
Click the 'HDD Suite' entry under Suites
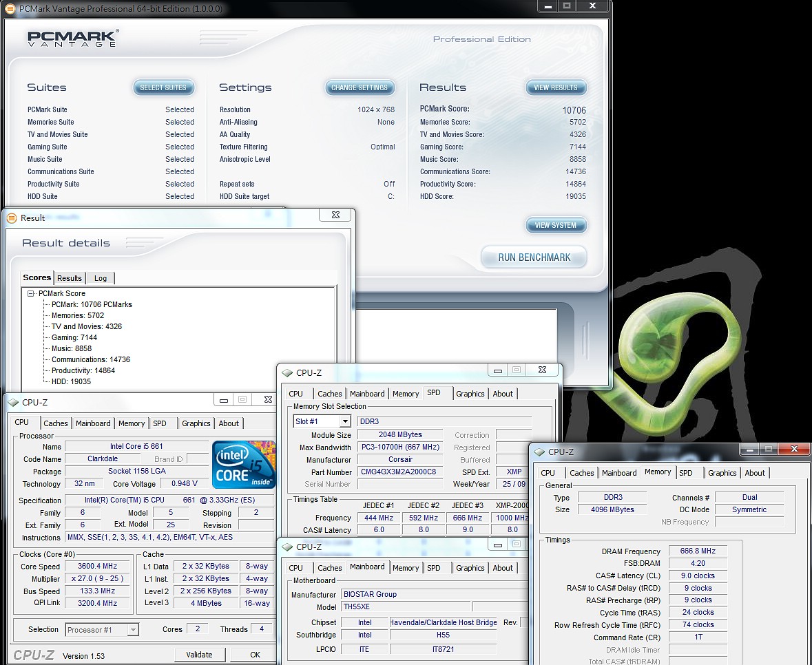click(43, 197)
